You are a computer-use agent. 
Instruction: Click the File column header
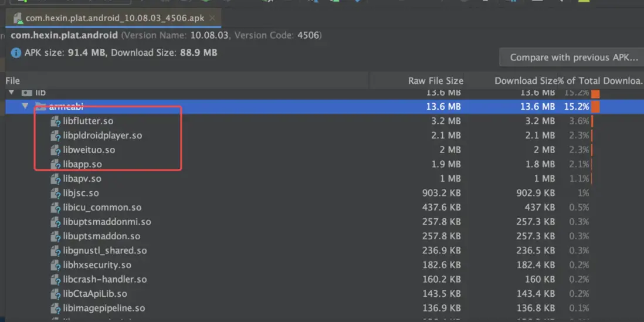(13, 81)
